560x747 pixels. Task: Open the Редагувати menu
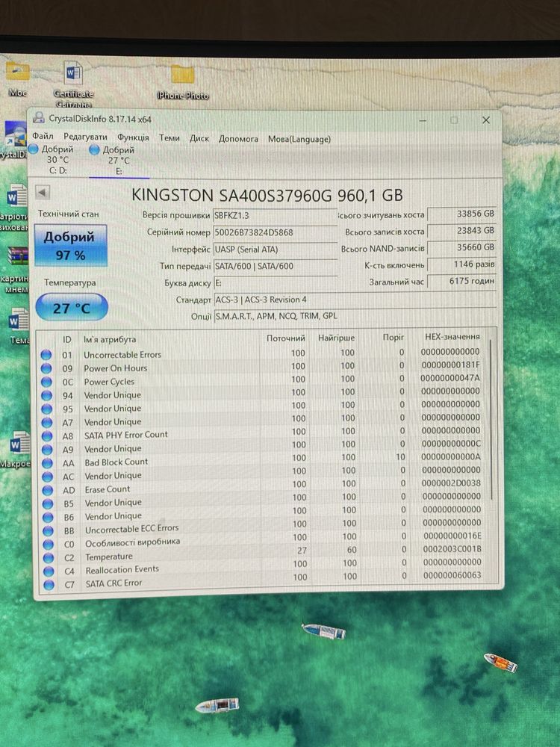pos(85,137)
